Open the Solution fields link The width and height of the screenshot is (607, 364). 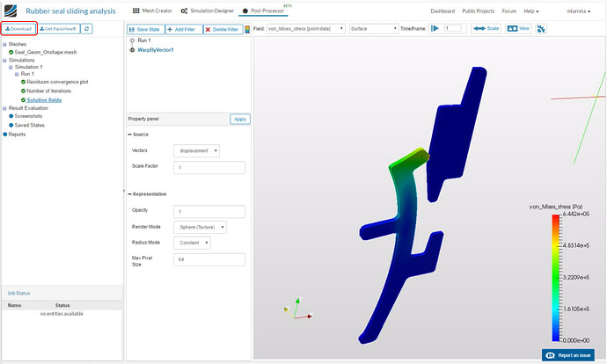coord(44,100)
